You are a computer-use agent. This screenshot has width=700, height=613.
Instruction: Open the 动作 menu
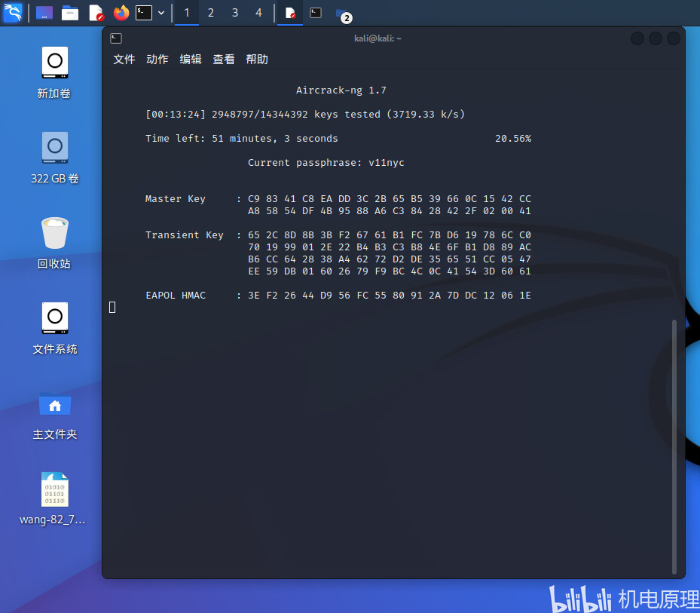tap(157, 60)
